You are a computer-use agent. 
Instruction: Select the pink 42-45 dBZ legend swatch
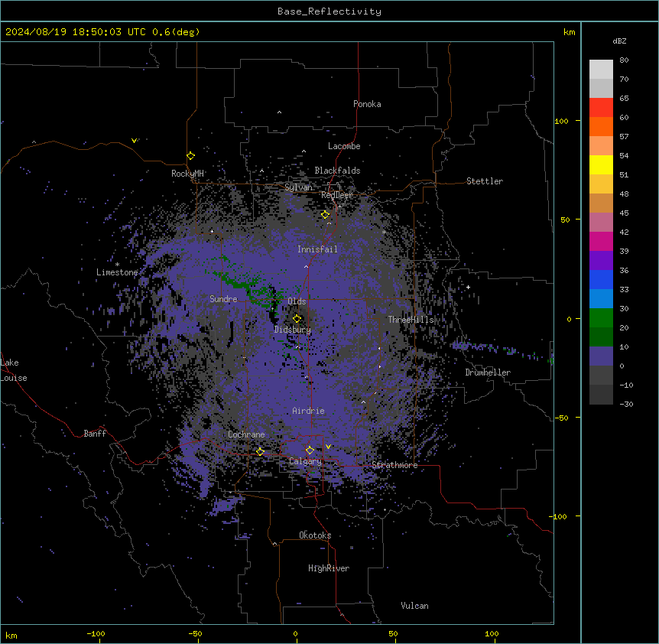pyautogui.click(x=601, y=223)
